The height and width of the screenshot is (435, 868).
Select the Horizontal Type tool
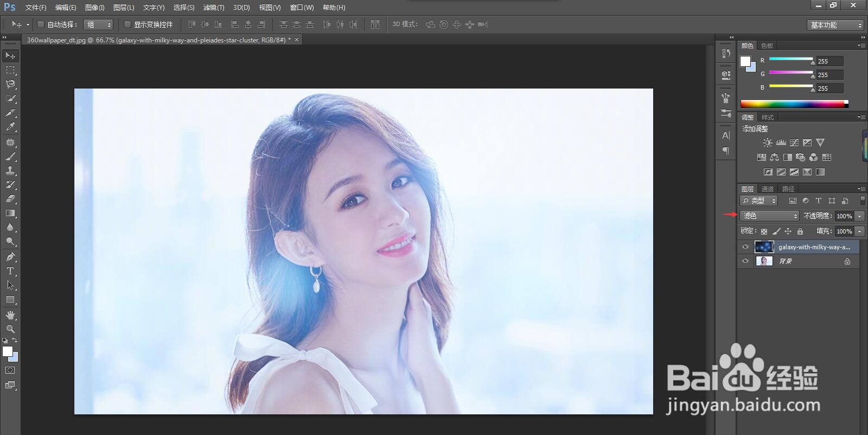pos(10,271)
